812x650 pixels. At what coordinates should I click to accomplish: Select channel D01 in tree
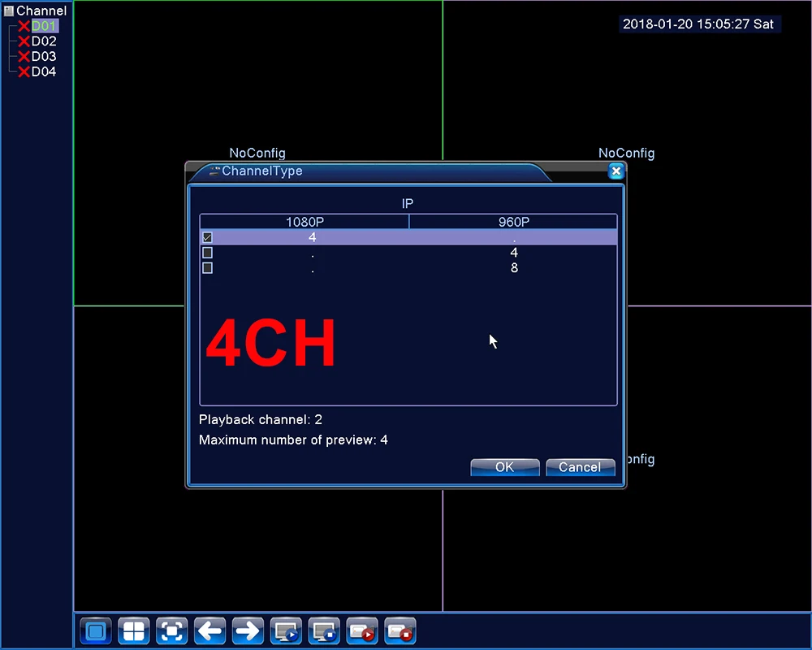pyautogui.click(x=44, y=26)
